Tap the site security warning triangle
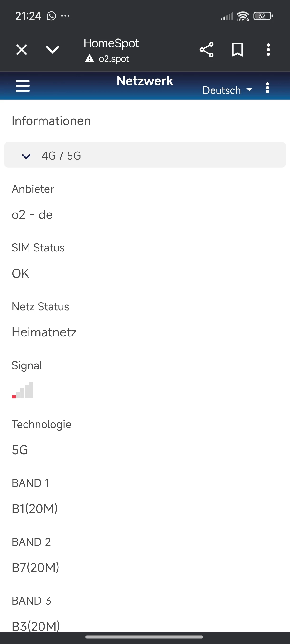 89,59
